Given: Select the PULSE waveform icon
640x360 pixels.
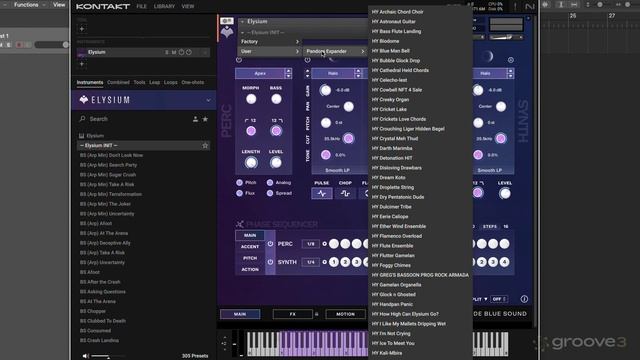Looking at the screenshot, I should pyautogui.click(x=322, y=193).
